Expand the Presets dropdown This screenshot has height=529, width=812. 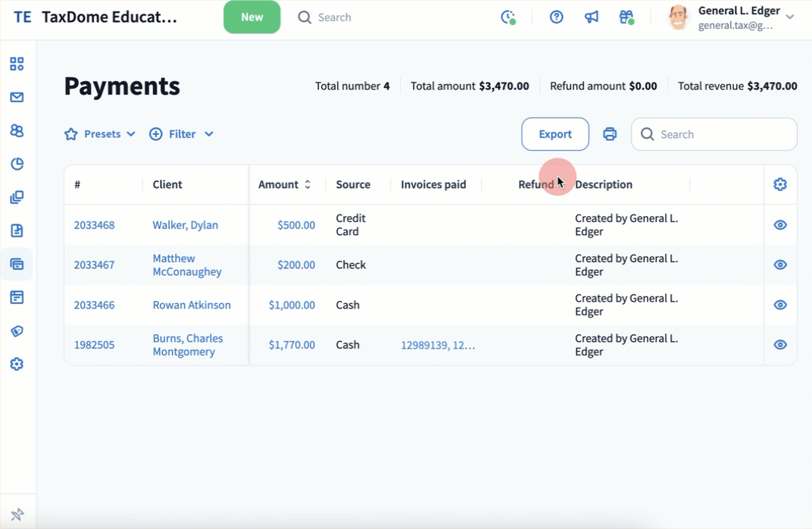pyautogui.click(x=100, y=134)
